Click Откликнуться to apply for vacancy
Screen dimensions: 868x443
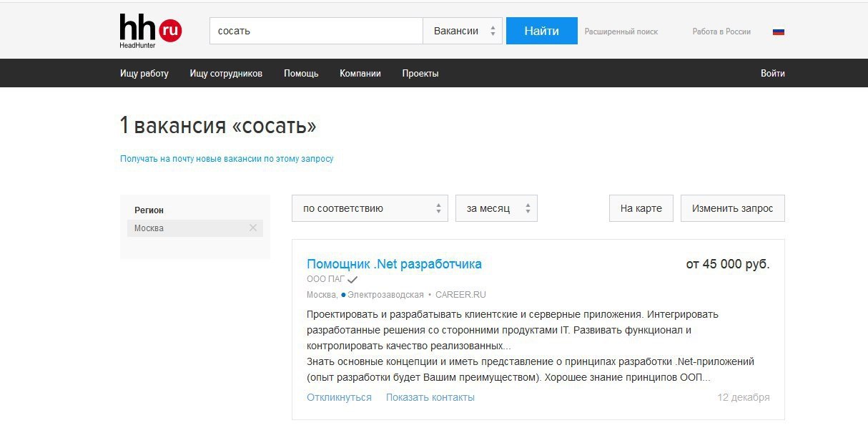pos(339,397)
